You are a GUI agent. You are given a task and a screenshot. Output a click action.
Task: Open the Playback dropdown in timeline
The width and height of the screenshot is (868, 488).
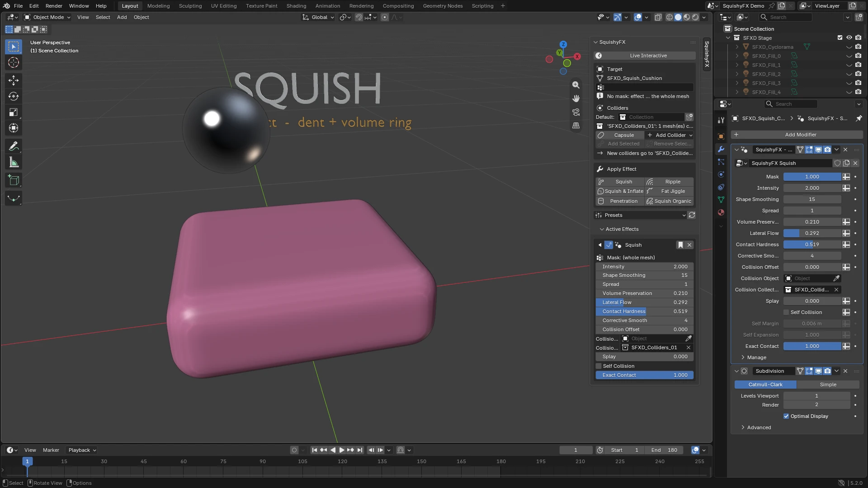pyautogui.click(x=82, y=450)
